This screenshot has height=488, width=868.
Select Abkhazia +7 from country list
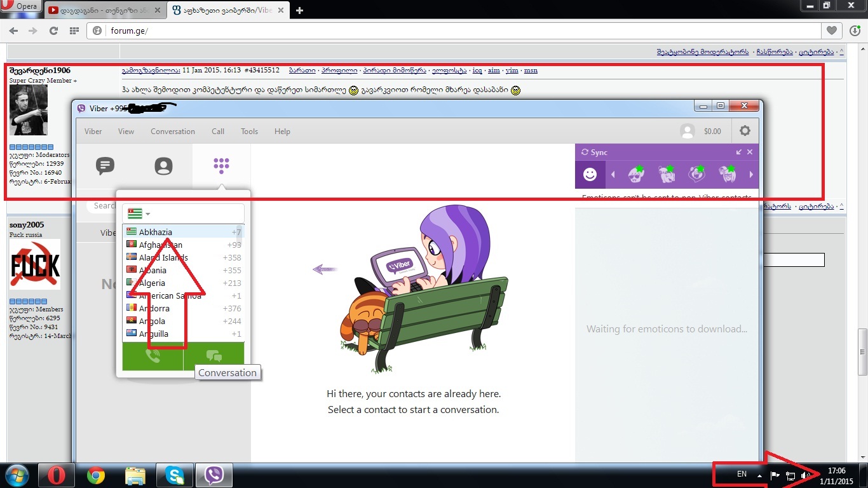[x=183, y=232]
